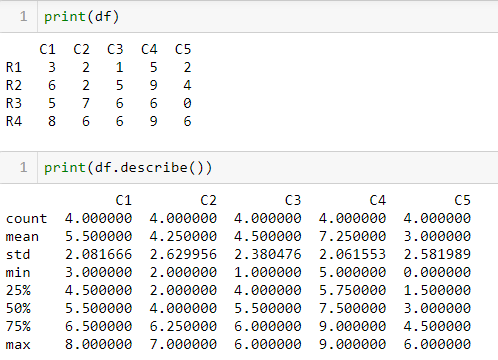Click the R2 row label
Image resolution: width=498 pixels, height=360 pixels.
(x=14, y=85)
